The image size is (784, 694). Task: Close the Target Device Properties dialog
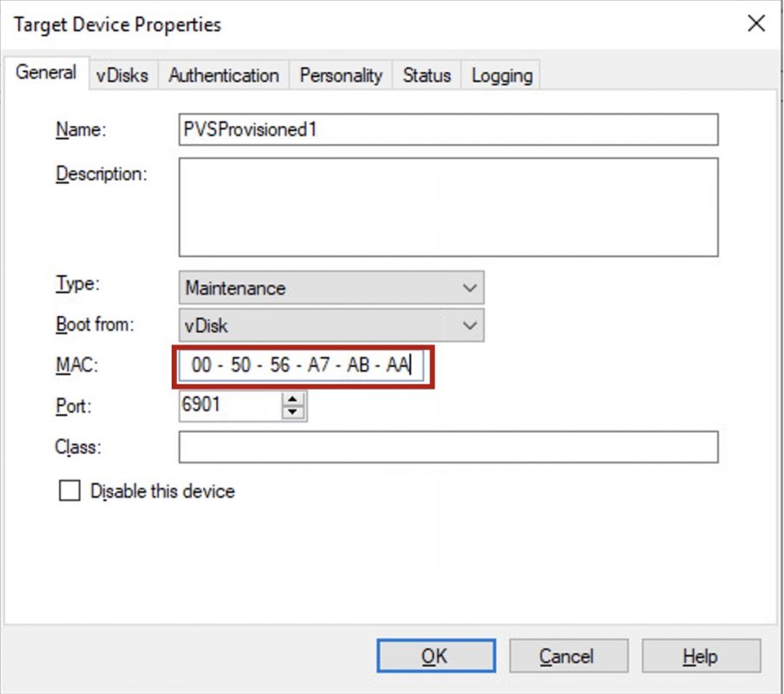[756, 23]
